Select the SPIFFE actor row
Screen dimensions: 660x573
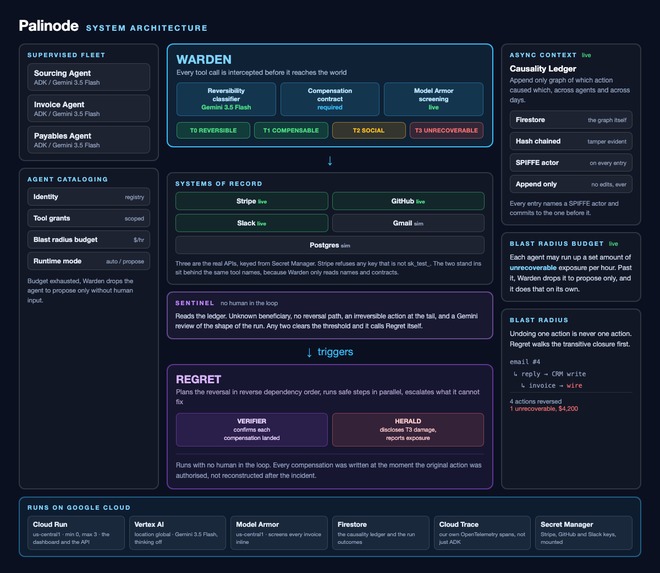[x=571, y=163]
